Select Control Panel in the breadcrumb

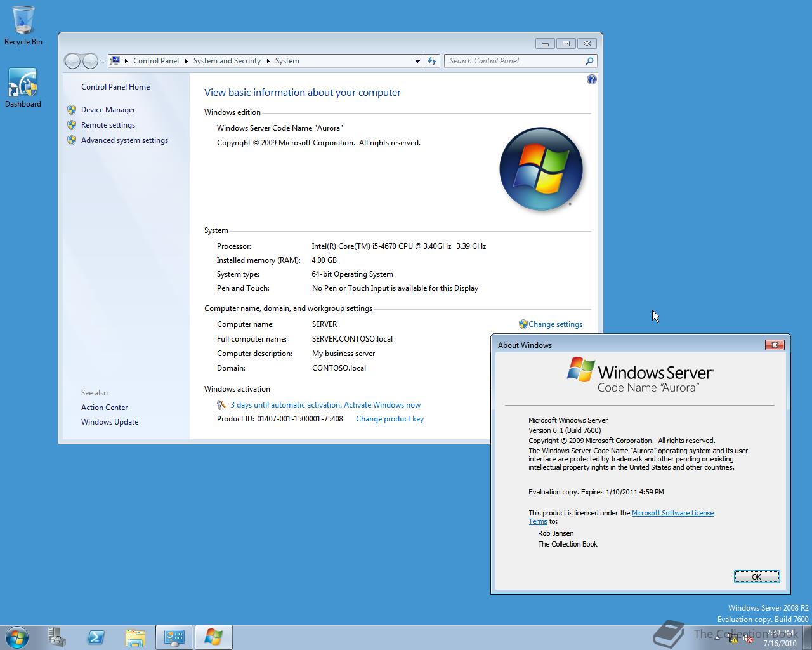tap(156, 61)
